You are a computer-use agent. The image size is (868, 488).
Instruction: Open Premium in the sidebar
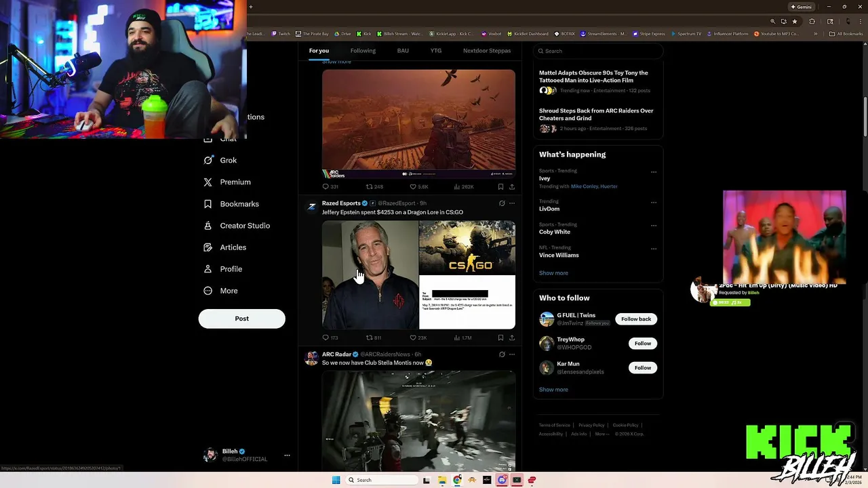[x=227, y=182]
